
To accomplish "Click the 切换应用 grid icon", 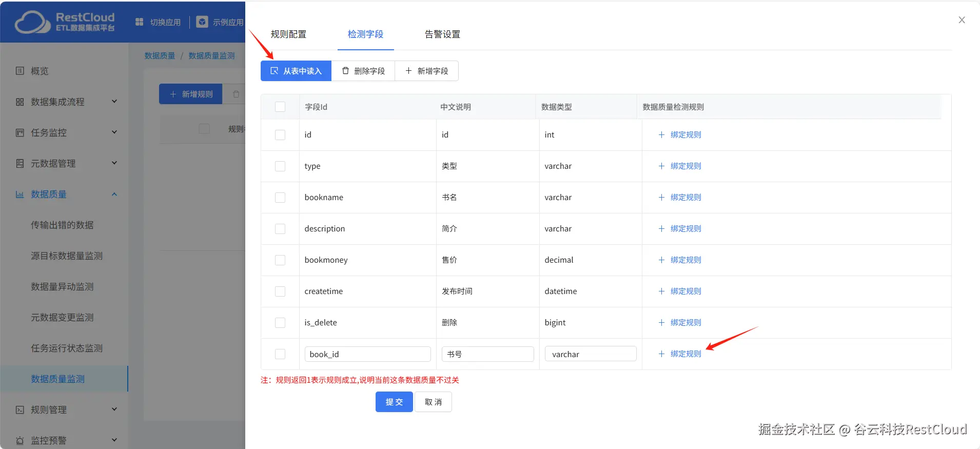I will (139, 22).
